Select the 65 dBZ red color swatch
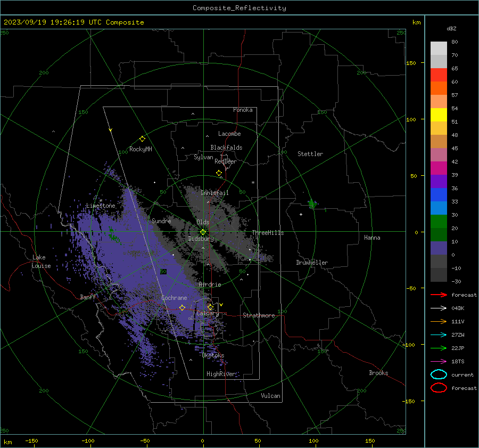479x448 pixels. [439, 75]
